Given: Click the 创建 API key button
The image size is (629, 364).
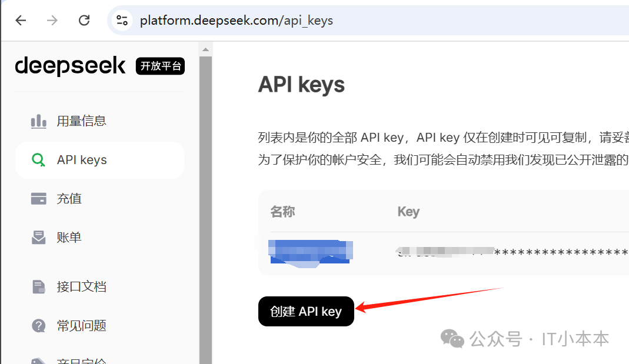Looking at the screenshot, I should [306, 312].
